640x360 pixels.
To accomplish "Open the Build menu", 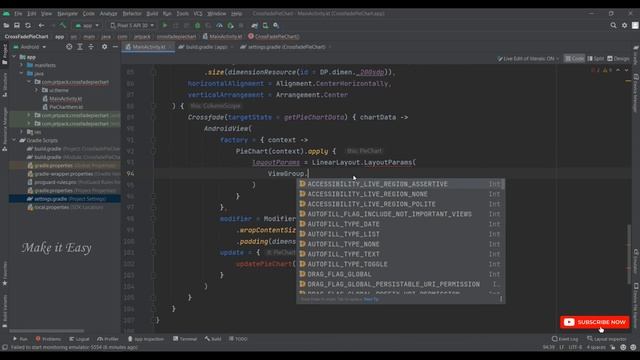I will (152, 13).
